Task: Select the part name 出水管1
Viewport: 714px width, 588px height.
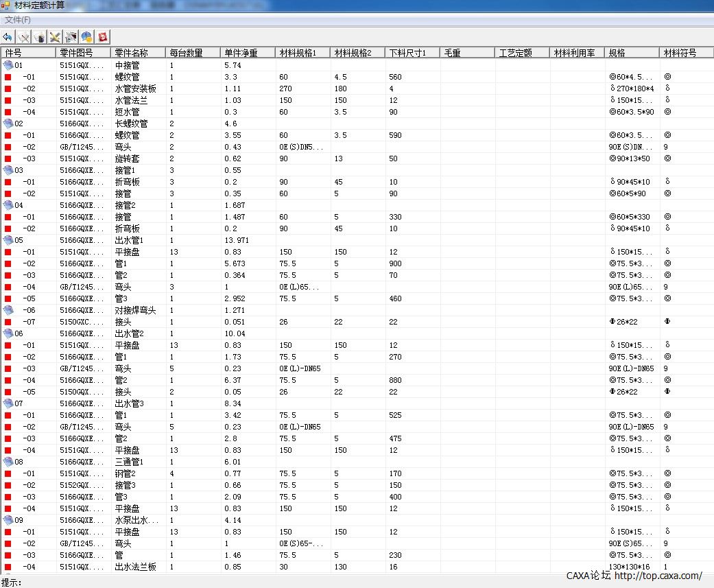Action: tap(129, 240)
